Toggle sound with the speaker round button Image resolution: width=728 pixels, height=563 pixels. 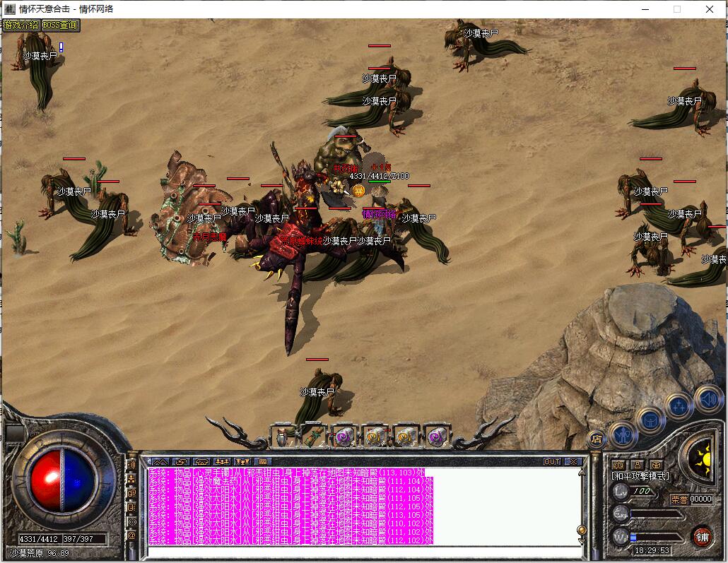(x=708, y=400)
